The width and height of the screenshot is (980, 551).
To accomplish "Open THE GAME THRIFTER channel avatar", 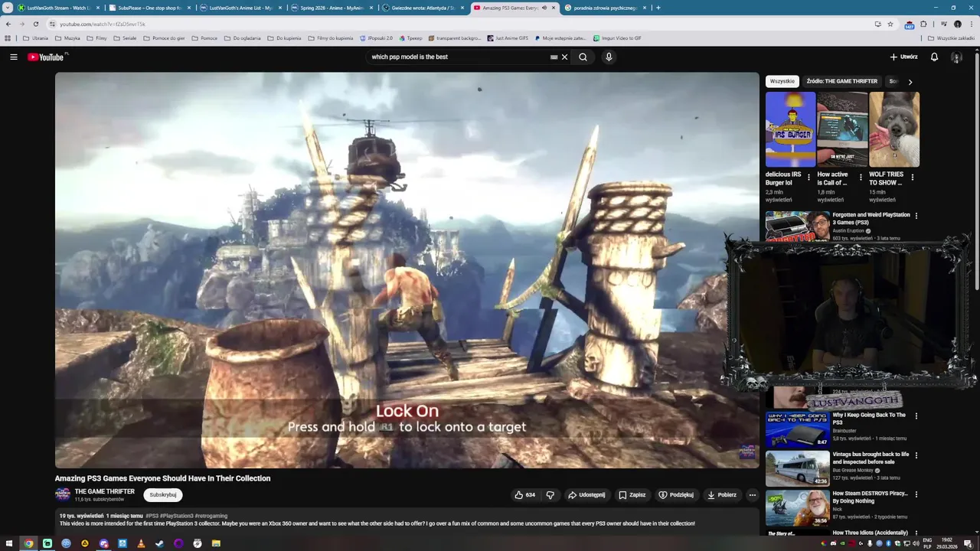I will pyautogui.click(x=63, y=495).
